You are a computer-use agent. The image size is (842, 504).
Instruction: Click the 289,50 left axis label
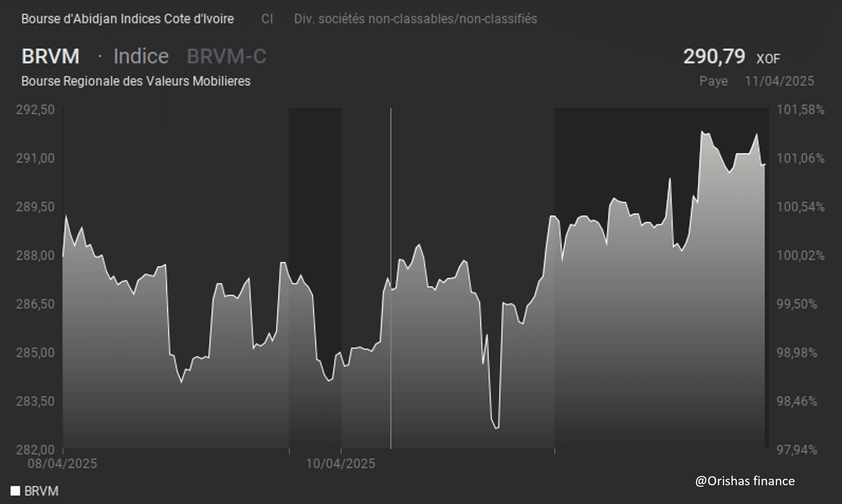[x=35, y=207]
